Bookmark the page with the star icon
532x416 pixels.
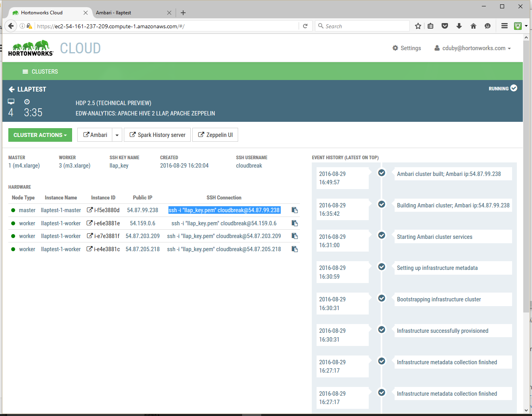pos(418,25)
